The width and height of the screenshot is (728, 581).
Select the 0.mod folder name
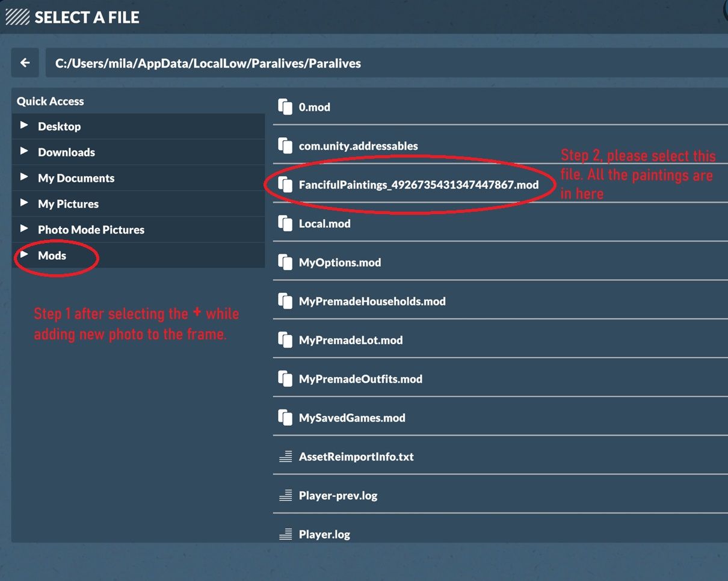[x=315, y=107]
